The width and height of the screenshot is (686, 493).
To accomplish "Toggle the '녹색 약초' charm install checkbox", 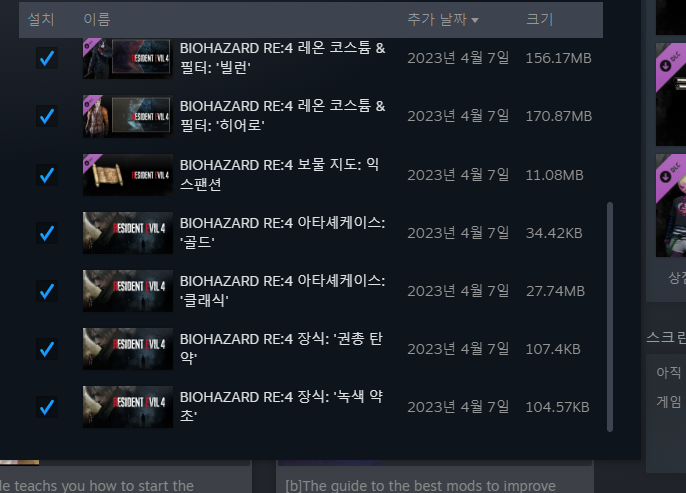I will click(x=47, y=407).
